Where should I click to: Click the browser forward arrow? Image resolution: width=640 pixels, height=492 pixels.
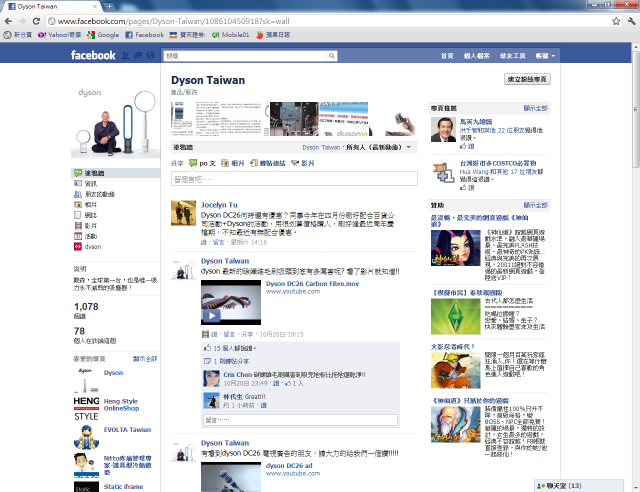(22, 21)
